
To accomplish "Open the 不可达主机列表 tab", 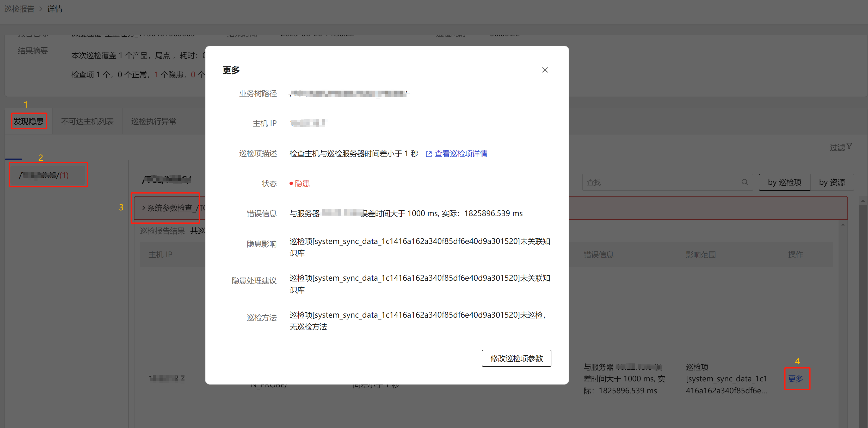I will point(87,121).
